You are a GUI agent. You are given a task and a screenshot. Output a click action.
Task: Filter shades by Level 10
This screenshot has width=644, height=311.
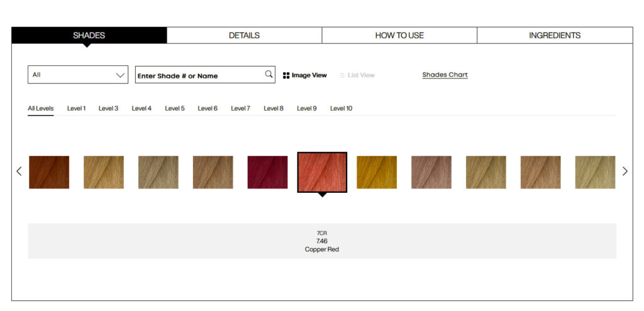click(x=341, y=109)
